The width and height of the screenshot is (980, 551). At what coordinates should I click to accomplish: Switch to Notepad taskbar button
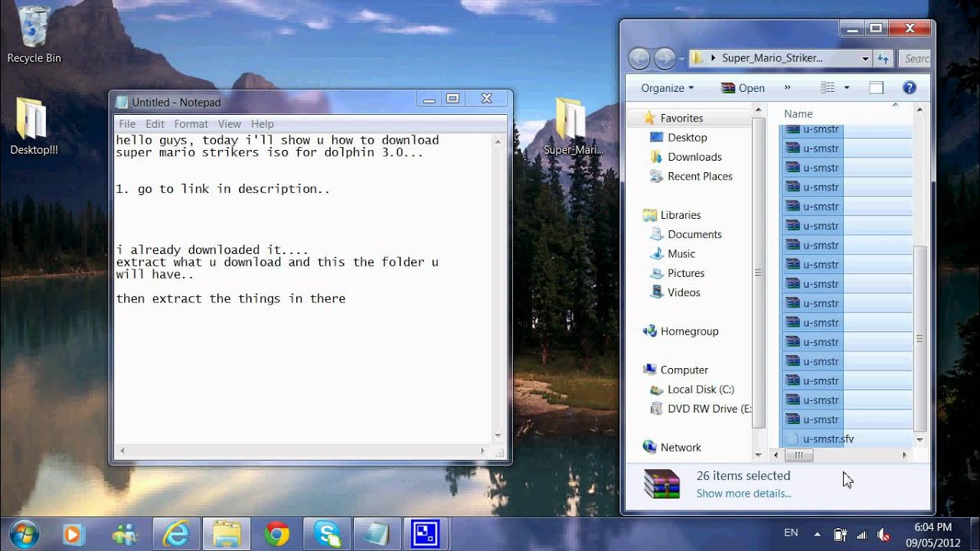pos(377,533)
